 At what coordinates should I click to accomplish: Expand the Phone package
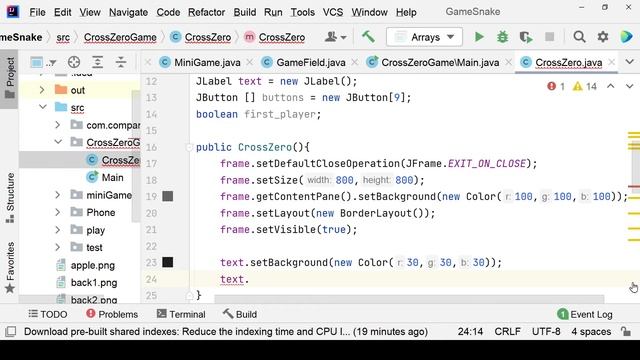[58, 212]
